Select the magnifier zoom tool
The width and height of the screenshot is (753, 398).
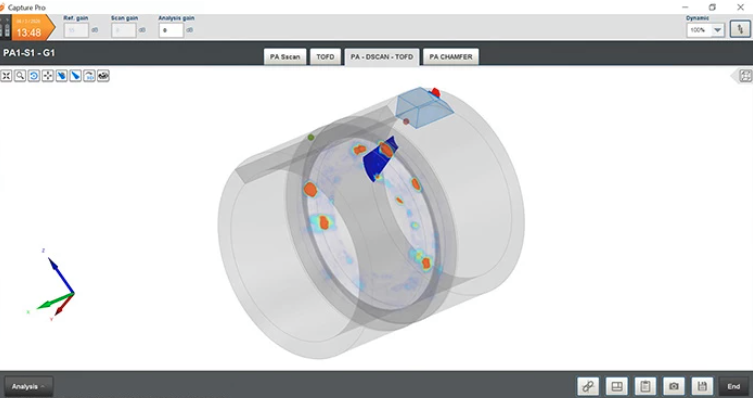(20, 76)
